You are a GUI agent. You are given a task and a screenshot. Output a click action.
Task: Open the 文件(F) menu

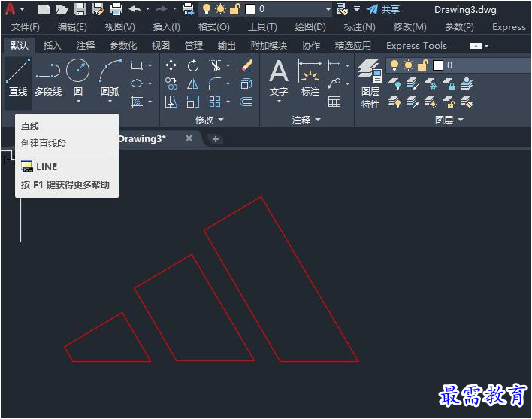[x=25, y=27]
